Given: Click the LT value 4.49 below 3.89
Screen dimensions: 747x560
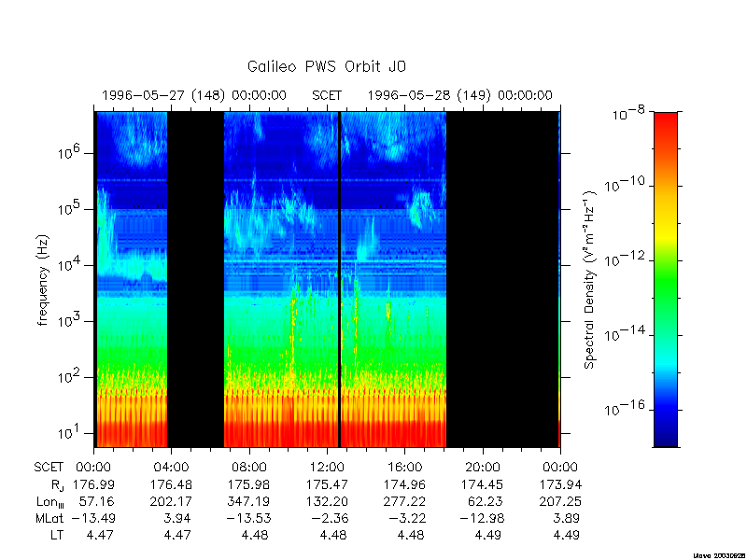Looking at the screenshot, I should [x=567, y=535].
